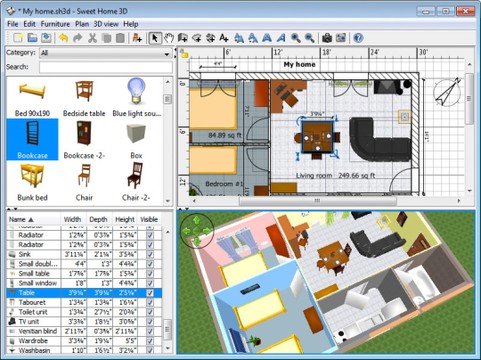Screen dimensions: 481x360
Task: Click the Add furniture to home icon
Action: [137, 38]
